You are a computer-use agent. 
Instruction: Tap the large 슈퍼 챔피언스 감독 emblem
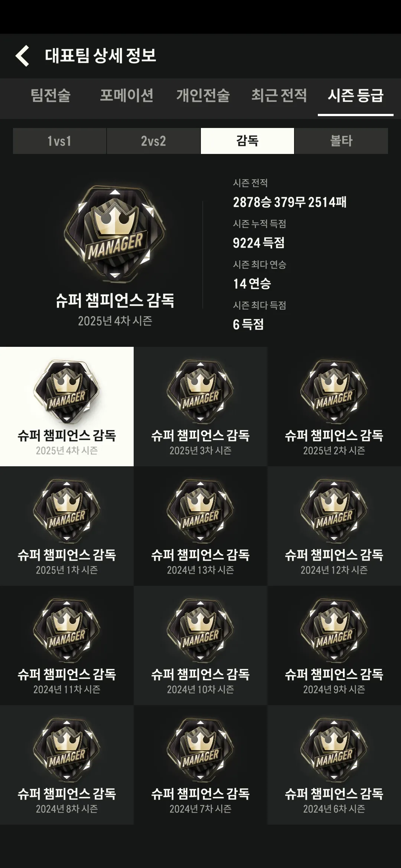[115, 233]
